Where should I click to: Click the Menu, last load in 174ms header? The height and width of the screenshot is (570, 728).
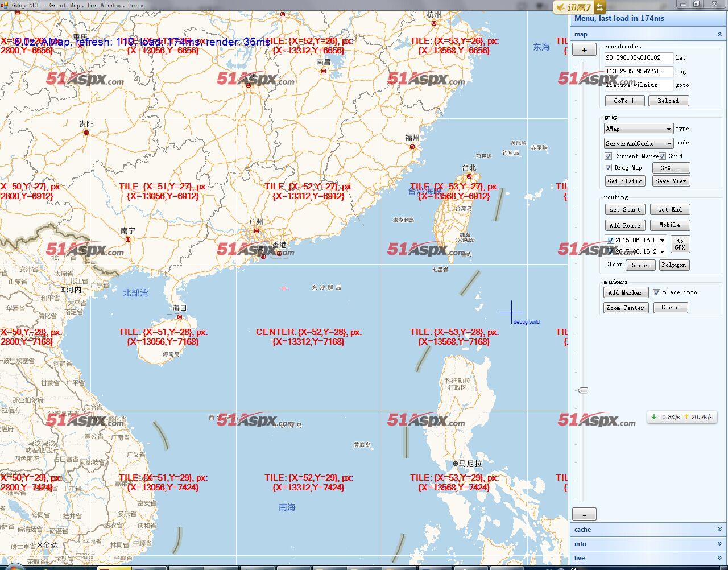(619, 18)
